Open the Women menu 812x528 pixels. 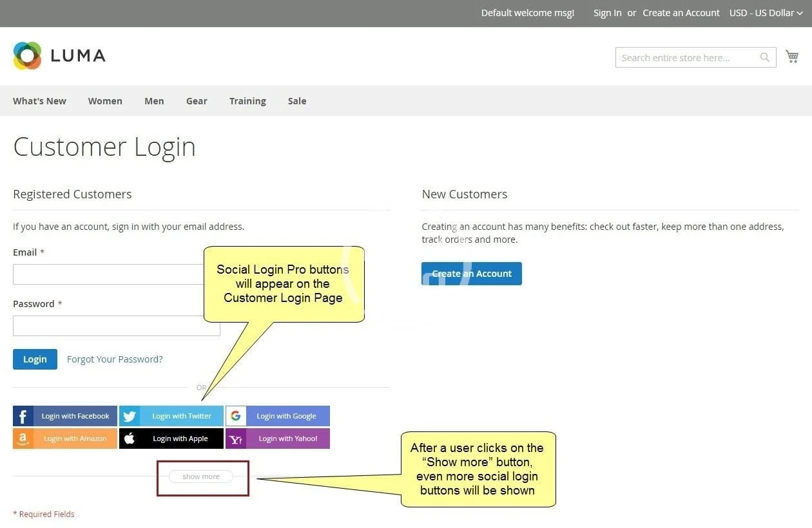click(x=105, y=101)
